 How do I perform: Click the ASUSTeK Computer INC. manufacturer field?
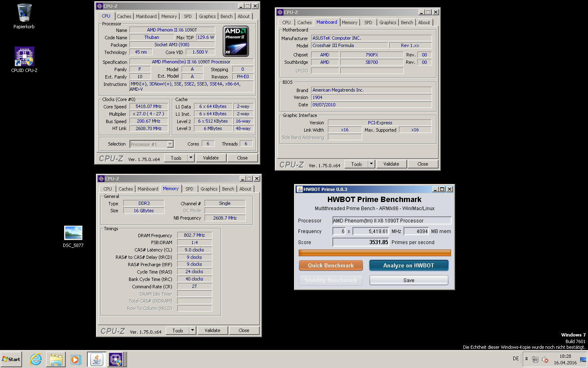tap(371, 38)
